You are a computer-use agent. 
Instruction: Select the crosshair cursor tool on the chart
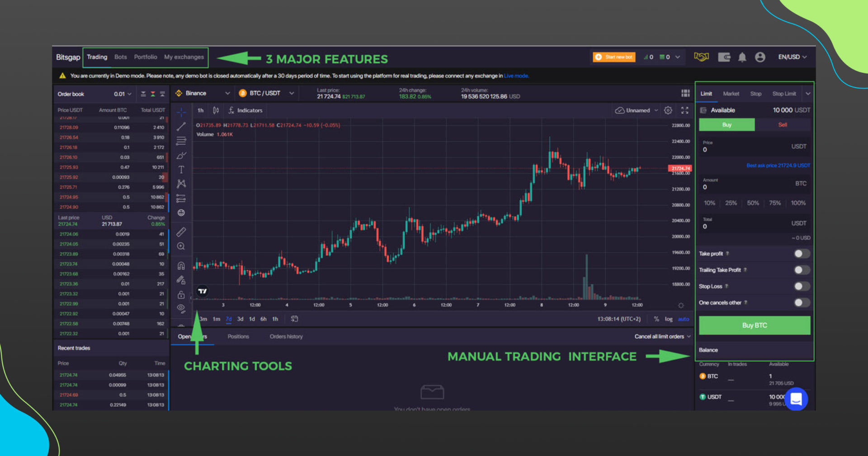[181, 112]
